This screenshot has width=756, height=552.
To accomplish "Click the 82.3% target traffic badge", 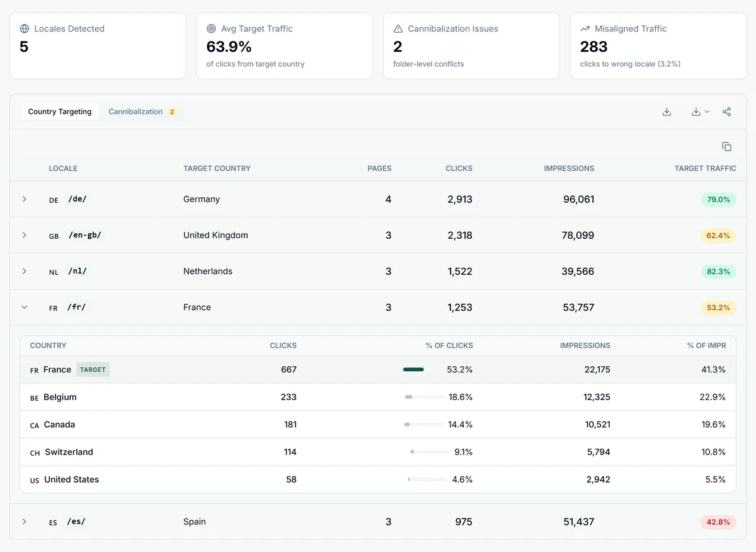I will pos(718,272).
